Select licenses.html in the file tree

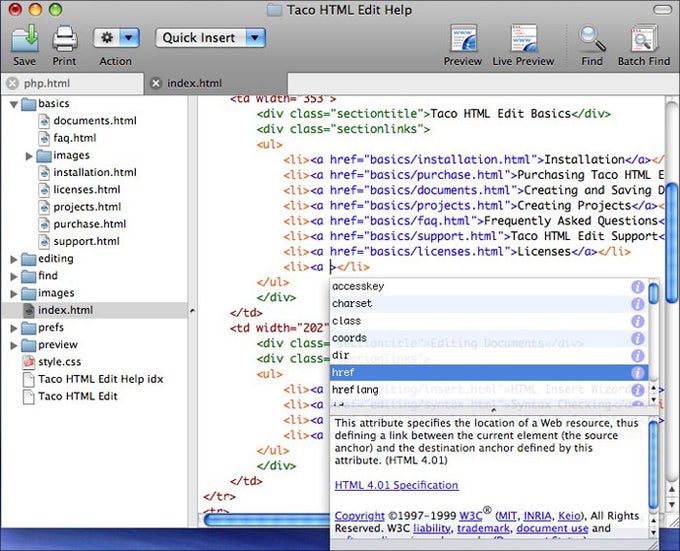tap(87, 189)
